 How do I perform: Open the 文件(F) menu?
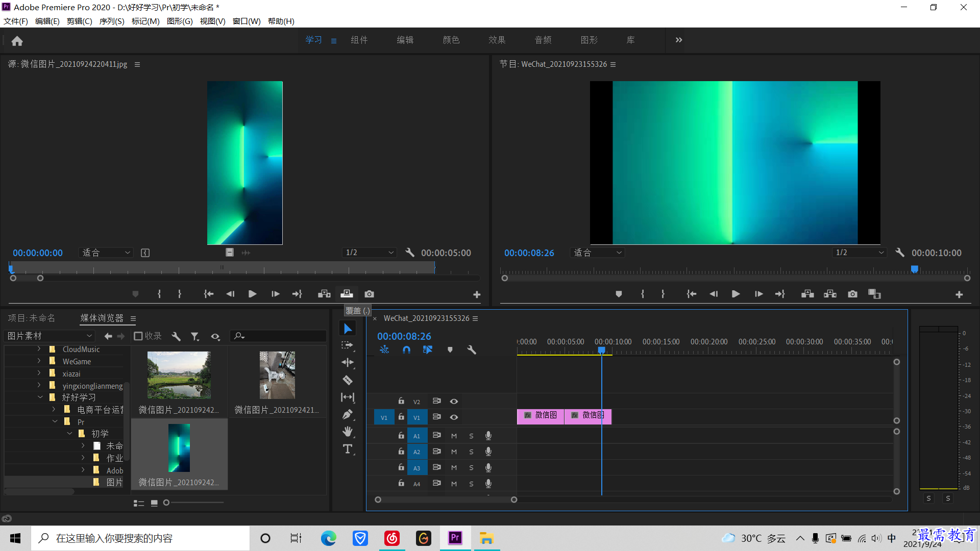[x=16, y=21]
